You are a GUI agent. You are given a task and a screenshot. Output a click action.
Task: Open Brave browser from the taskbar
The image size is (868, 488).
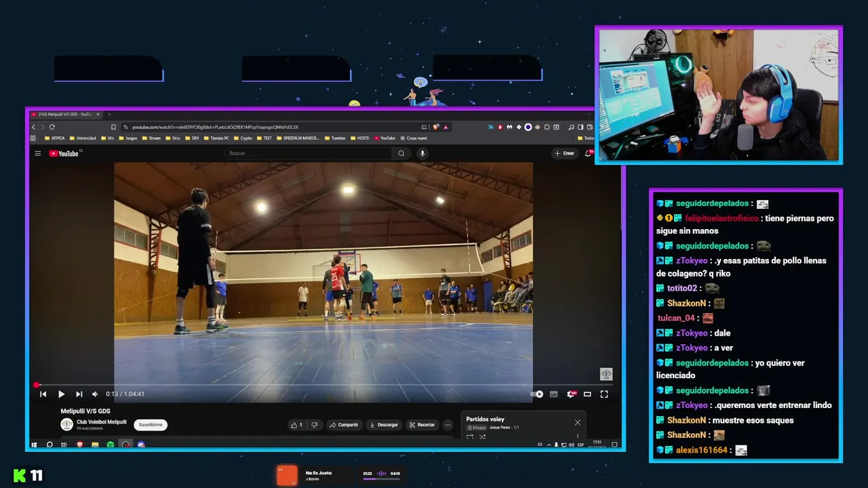tap(79, 445)
